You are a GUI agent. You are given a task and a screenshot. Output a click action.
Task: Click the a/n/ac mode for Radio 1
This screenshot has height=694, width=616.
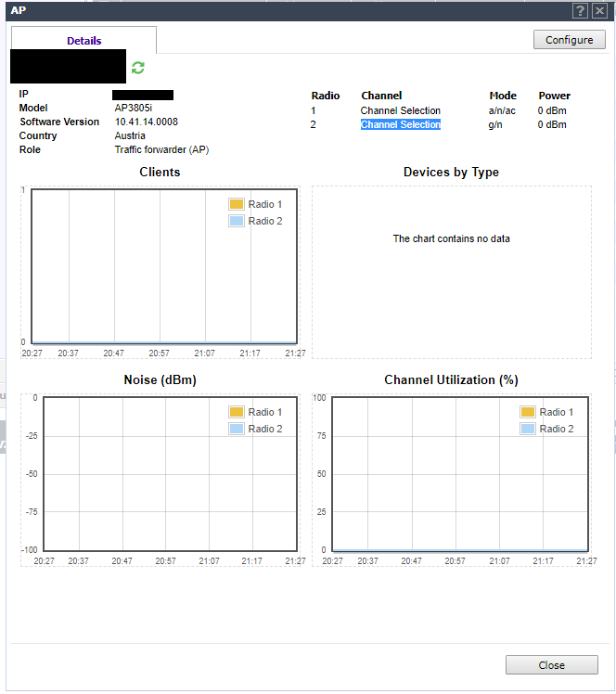pos(505,110)
